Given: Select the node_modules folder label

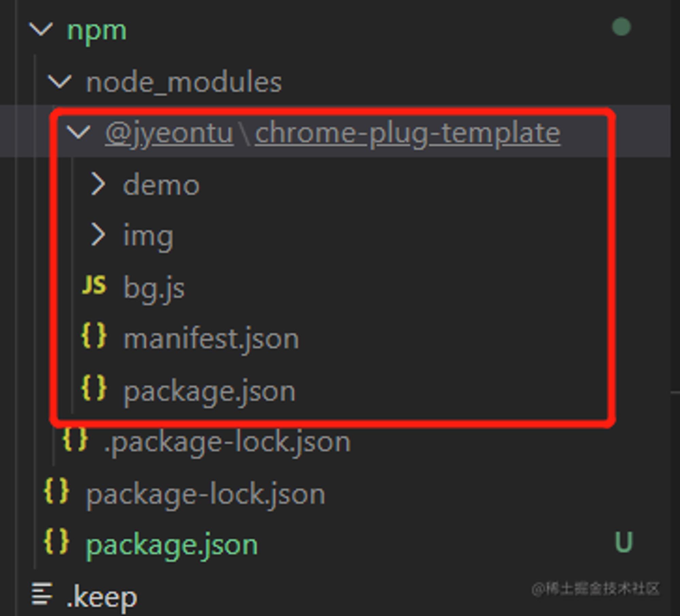Looking at the screenshot, I should (184, 83).
